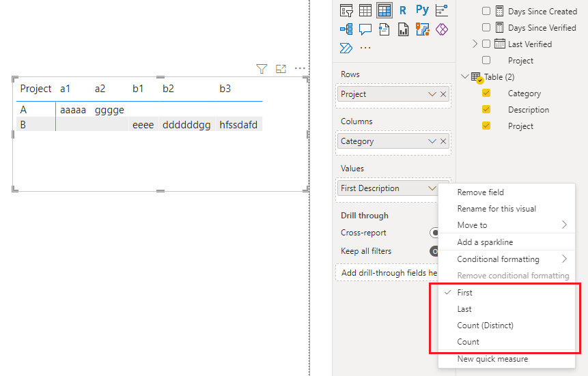Image resolution: width=588 pixels, height=376 pixels.
Task: Click the Project column header in matrix
Action: tap(36, 89)
